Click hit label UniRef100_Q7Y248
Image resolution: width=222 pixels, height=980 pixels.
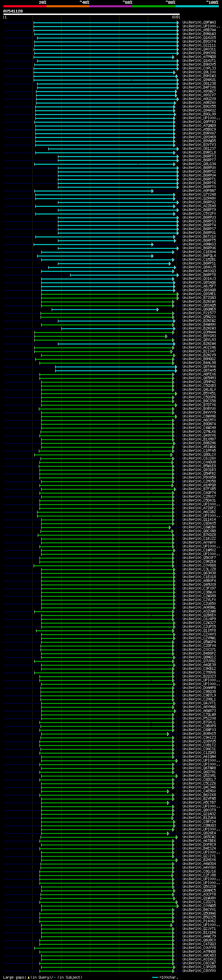[199, 194]
